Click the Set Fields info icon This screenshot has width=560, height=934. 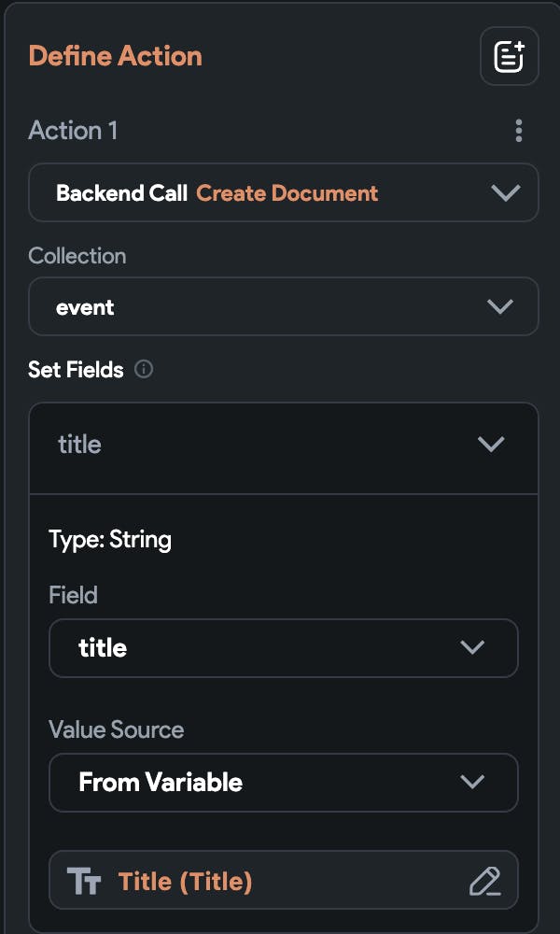(x=144, y=369)
